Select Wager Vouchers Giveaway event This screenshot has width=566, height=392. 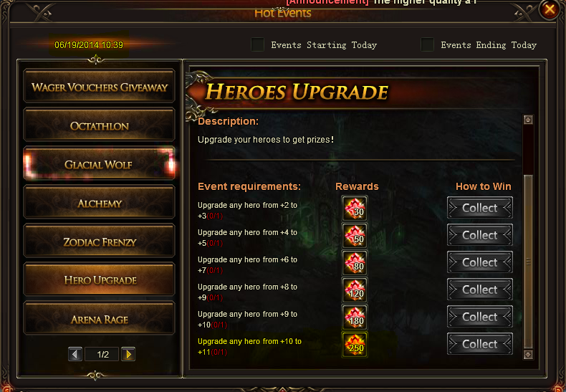[x=100, y=87]
